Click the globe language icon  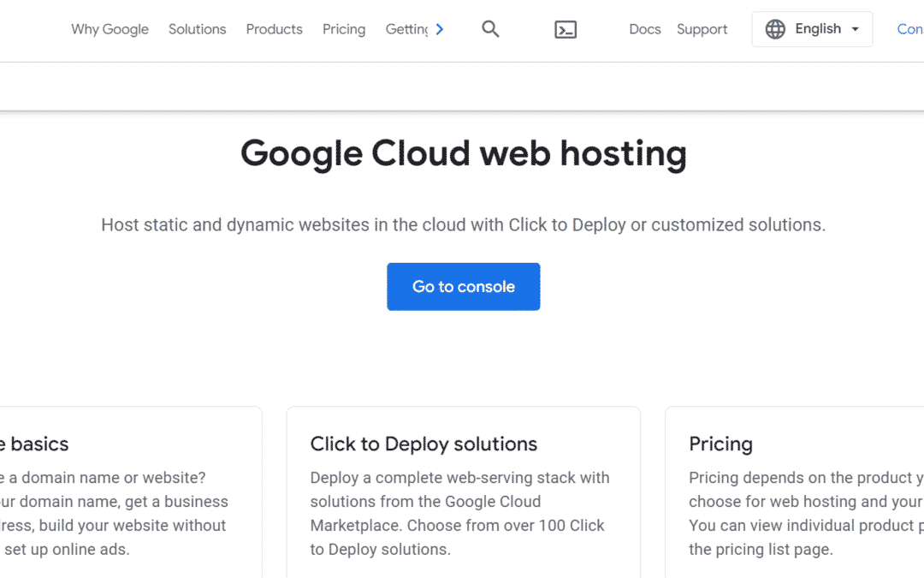[x=775, y=29]
